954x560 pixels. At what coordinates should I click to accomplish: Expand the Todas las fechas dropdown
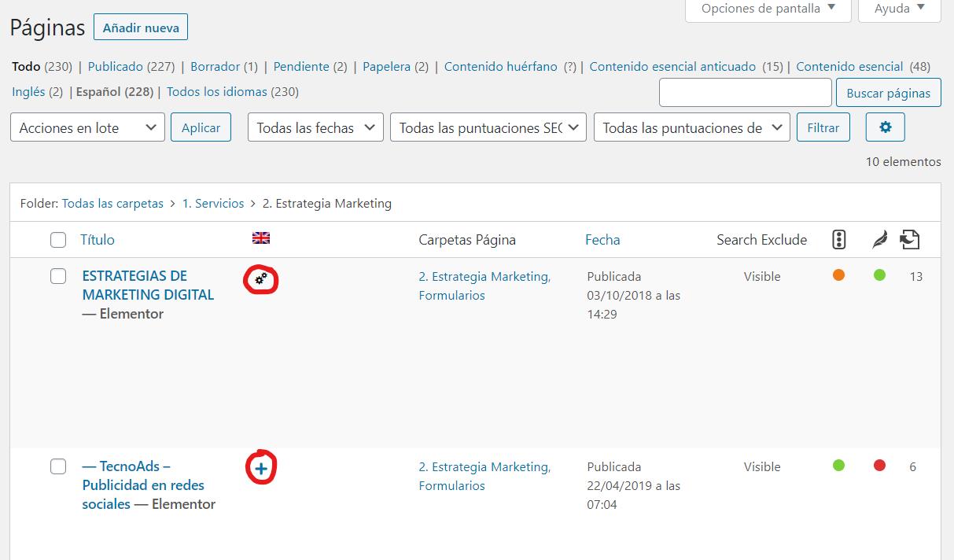315,127
